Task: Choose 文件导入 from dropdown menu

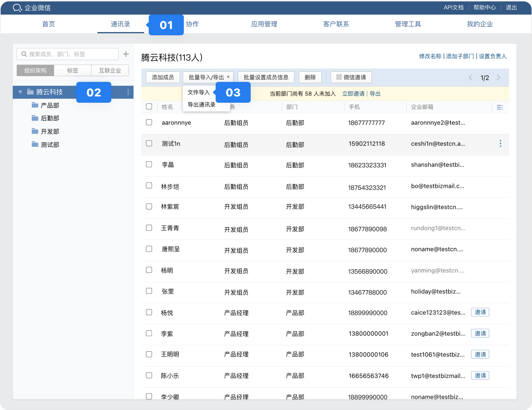Action: tap(199, 92)
